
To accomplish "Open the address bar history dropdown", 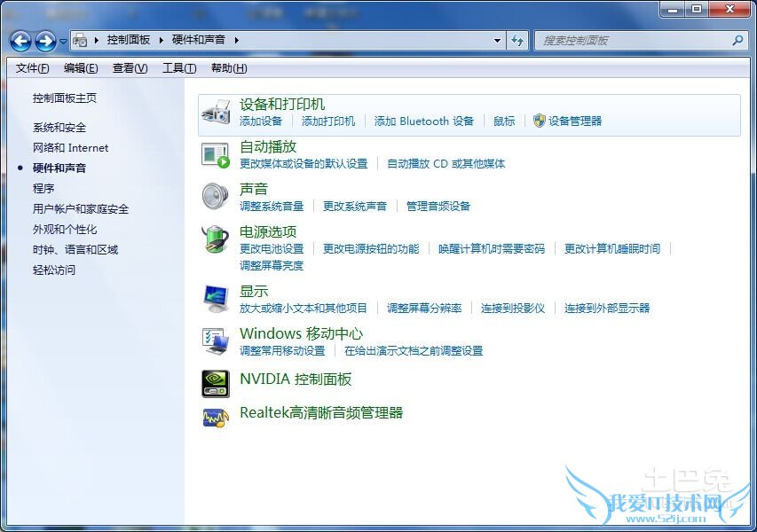I will tap(497, 41).
